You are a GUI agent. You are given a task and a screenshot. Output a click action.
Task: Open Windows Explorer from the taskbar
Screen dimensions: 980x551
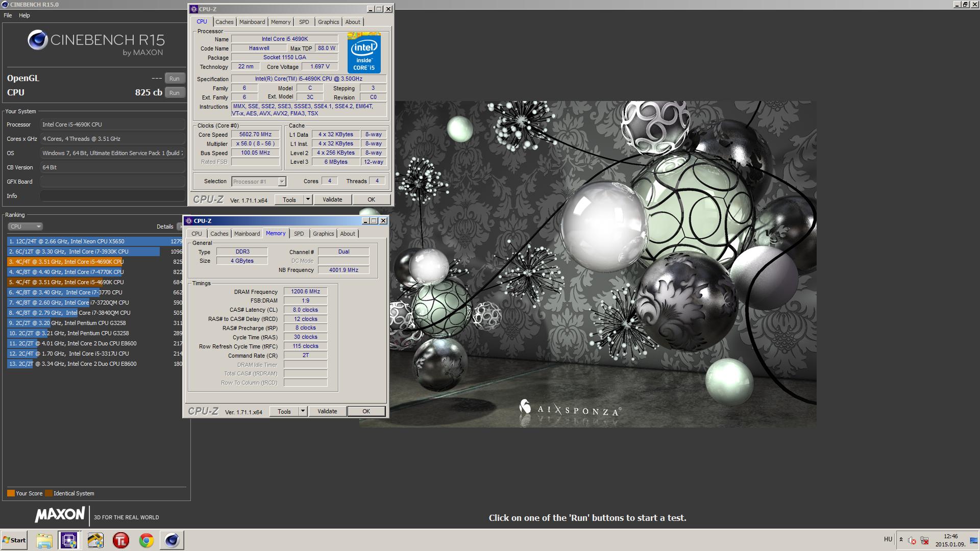44,540
